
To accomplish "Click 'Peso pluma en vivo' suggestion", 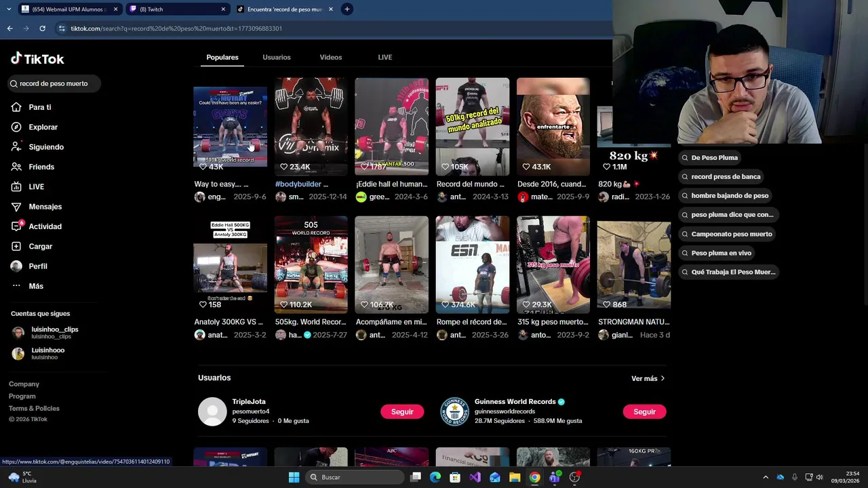I will coord(717,253).
